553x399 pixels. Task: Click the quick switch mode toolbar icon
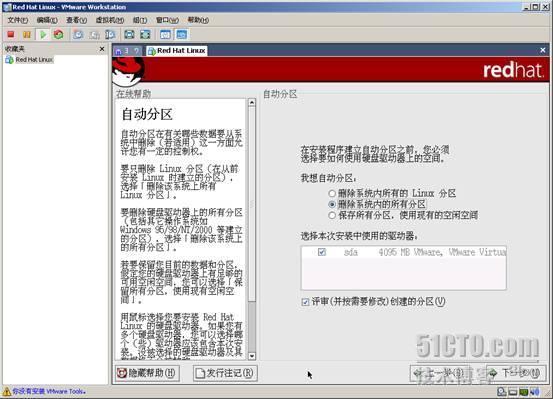pos(145,35)
